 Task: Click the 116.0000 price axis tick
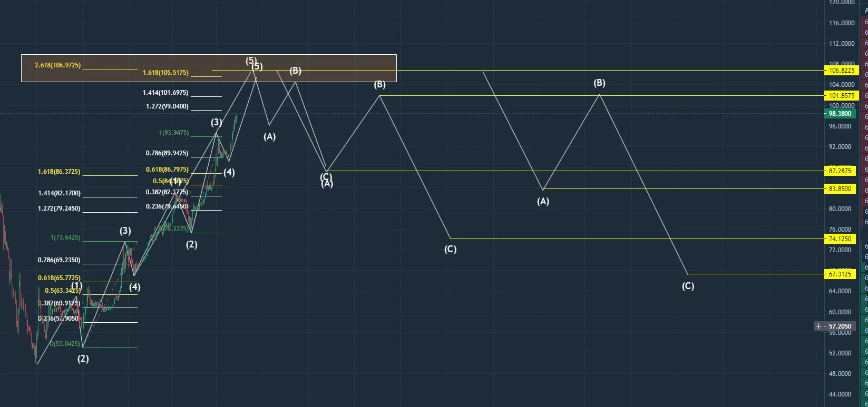click(x=842, y=23)
